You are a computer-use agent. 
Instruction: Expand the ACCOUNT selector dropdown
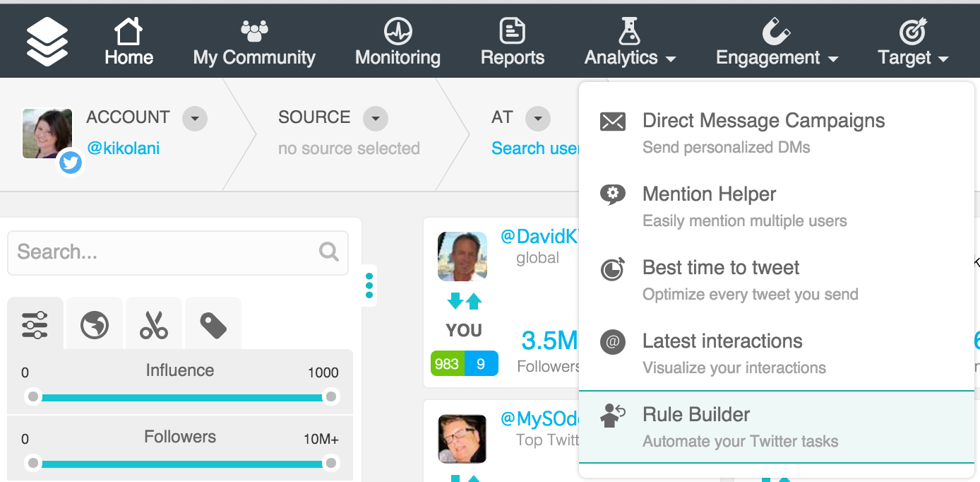coord(194,119)
